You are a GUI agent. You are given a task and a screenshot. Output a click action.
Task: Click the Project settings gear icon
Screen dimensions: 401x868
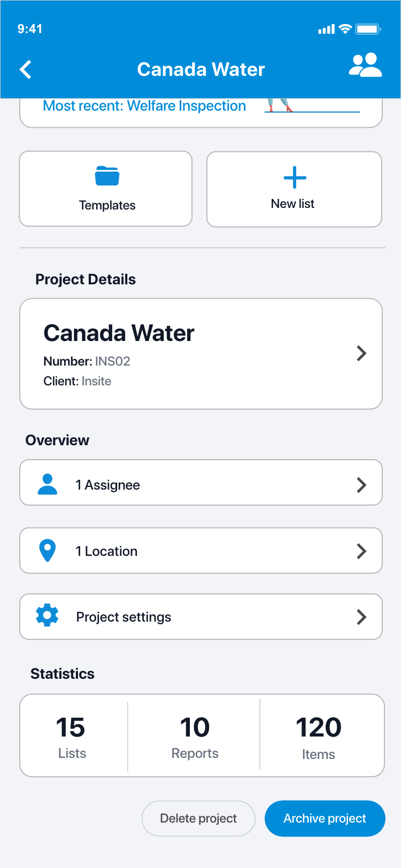coord(47,616)
